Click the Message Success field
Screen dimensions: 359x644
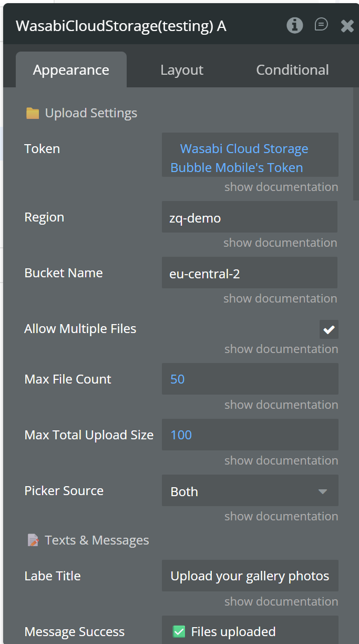tap(250, 631)
